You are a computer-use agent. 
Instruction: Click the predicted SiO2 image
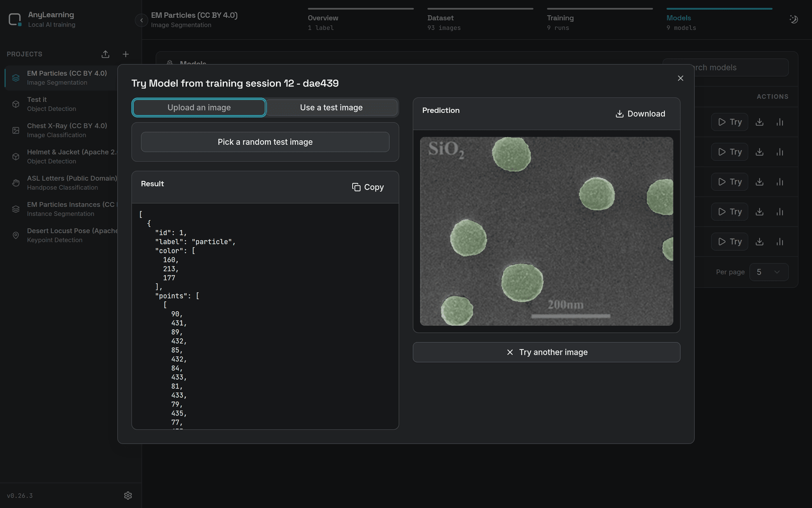(547, 231)
